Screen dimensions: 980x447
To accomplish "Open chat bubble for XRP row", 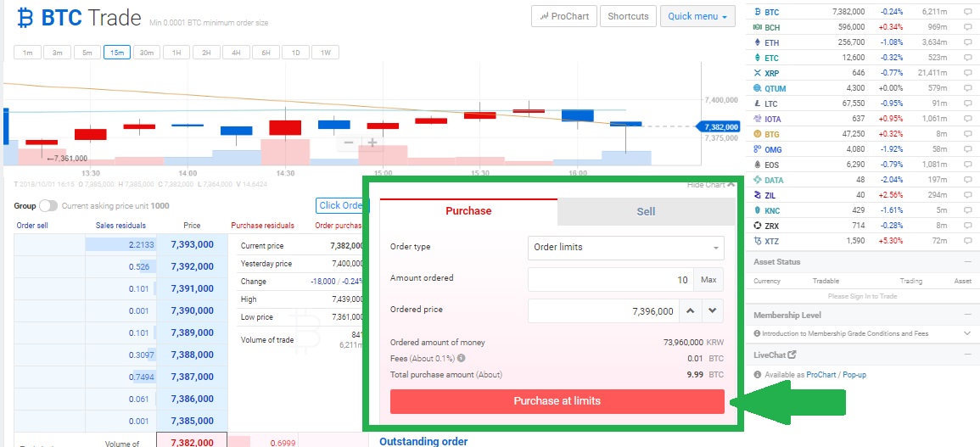I will [967, 73].
